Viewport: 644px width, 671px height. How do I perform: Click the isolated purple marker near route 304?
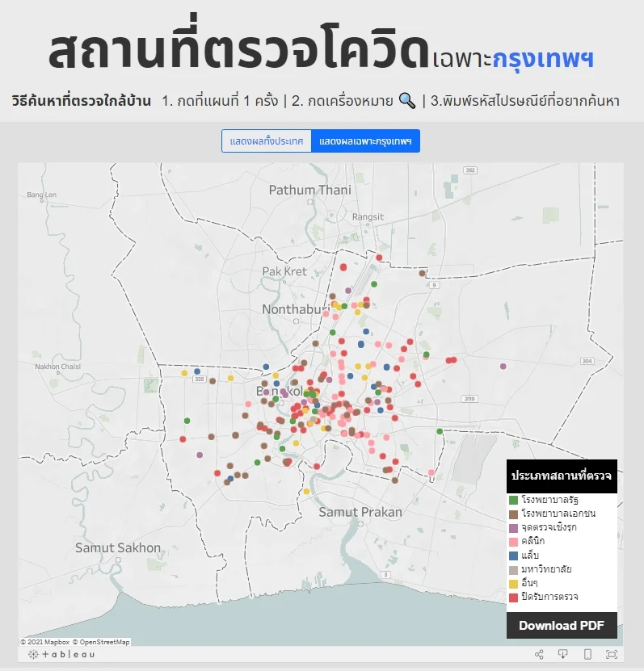tap(503, 367)
